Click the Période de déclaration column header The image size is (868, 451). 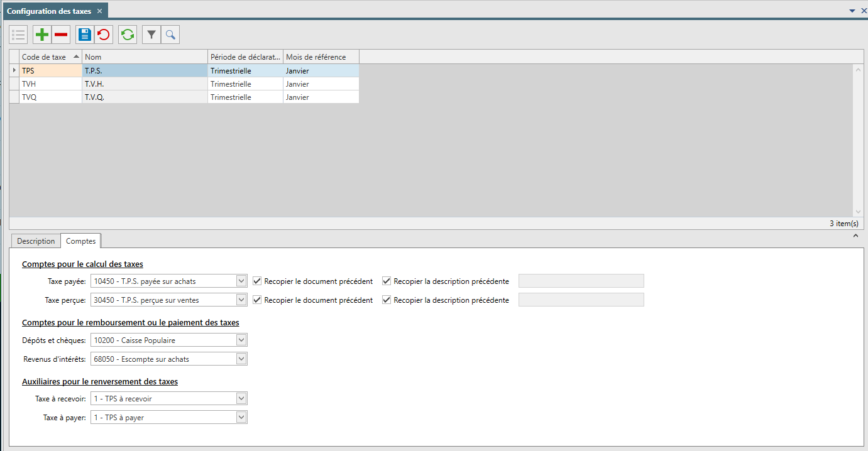[246, 57]
